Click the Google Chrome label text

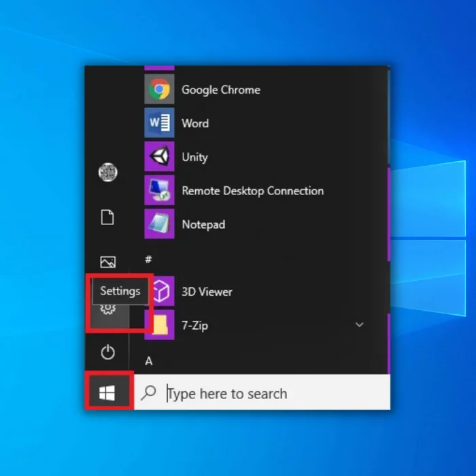(221, 90)
